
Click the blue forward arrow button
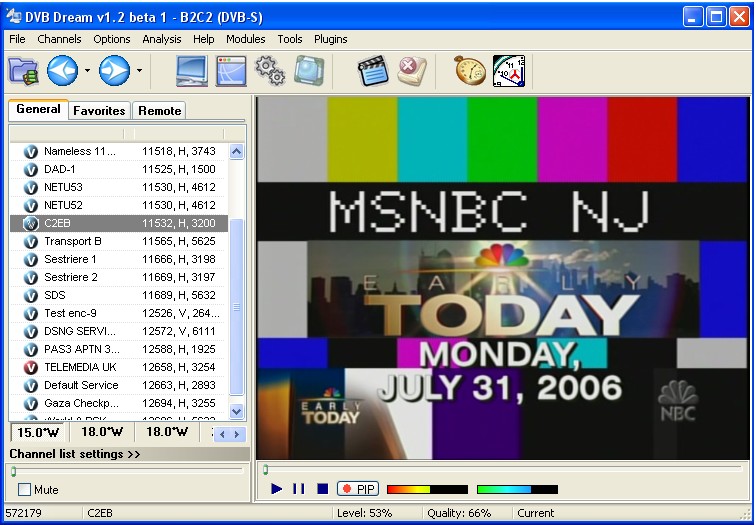coord(114,71)
